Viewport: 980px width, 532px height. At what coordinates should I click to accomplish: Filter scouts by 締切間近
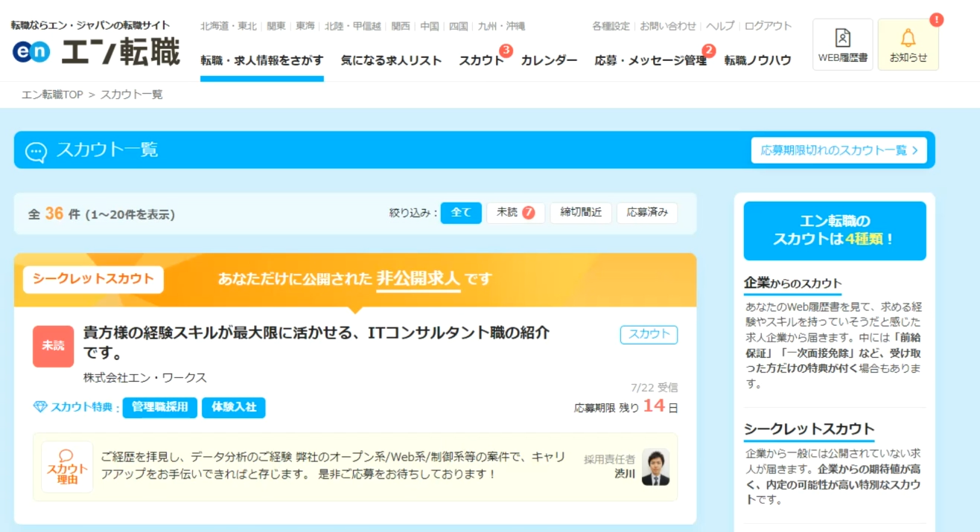pos(581,213)
